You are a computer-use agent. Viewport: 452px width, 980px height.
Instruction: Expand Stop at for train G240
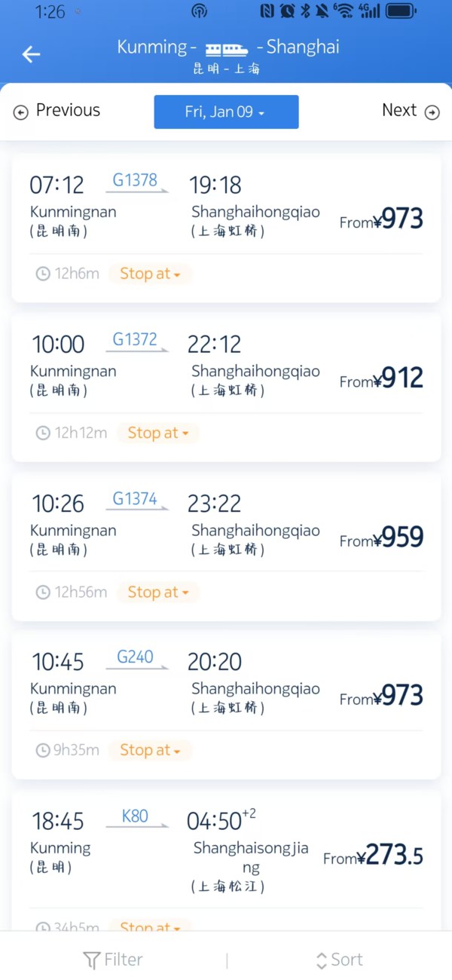coord(150,750)
